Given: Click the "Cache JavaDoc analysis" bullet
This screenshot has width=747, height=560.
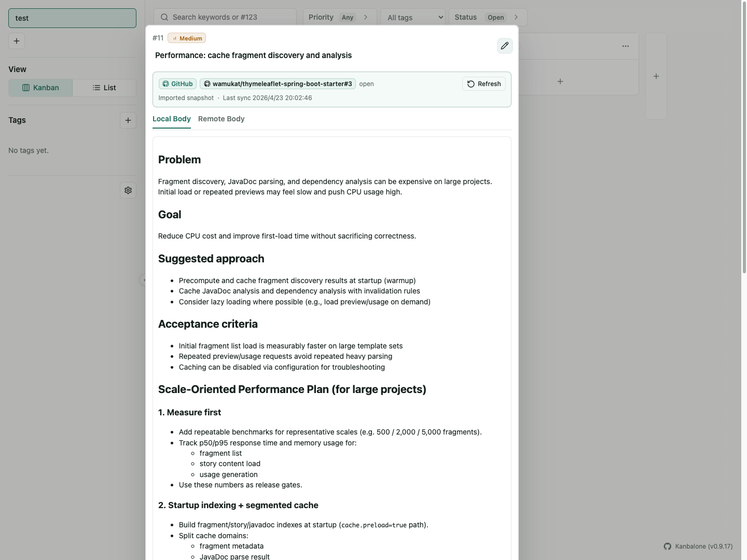Looking at the screenshot, I should coord(299,291).
